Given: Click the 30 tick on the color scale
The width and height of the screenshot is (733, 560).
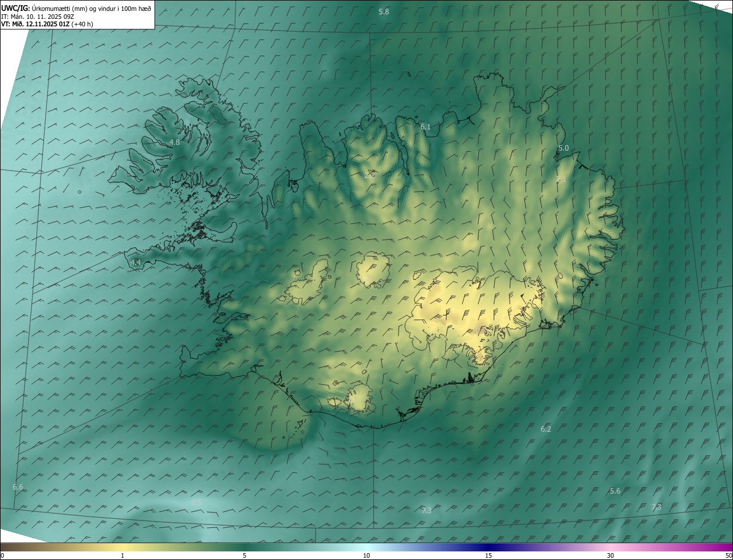Looking at the screenshot, I should 610,555.
